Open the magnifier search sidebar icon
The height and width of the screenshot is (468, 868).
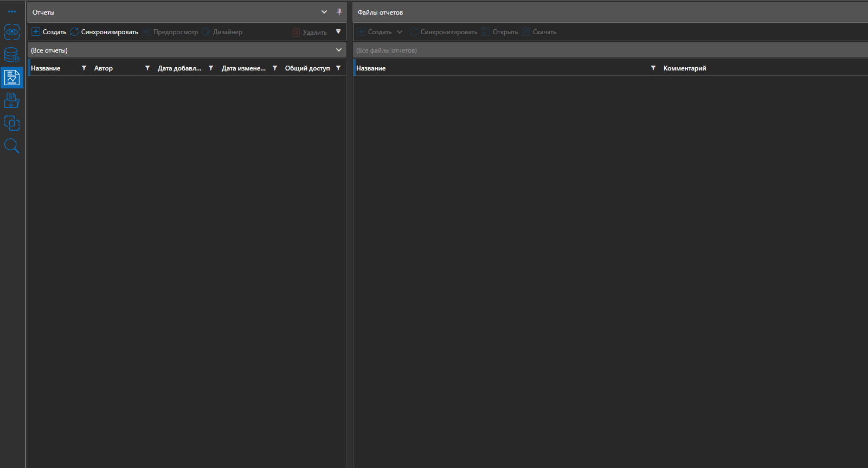point(12,146)
